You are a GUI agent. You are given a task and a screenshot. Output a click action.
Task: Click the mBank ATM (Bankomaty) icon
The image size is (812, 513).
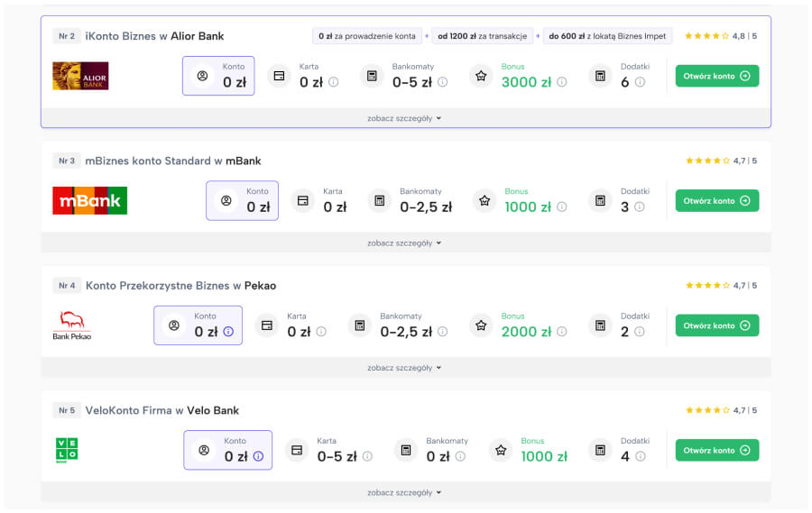[380, 200]
